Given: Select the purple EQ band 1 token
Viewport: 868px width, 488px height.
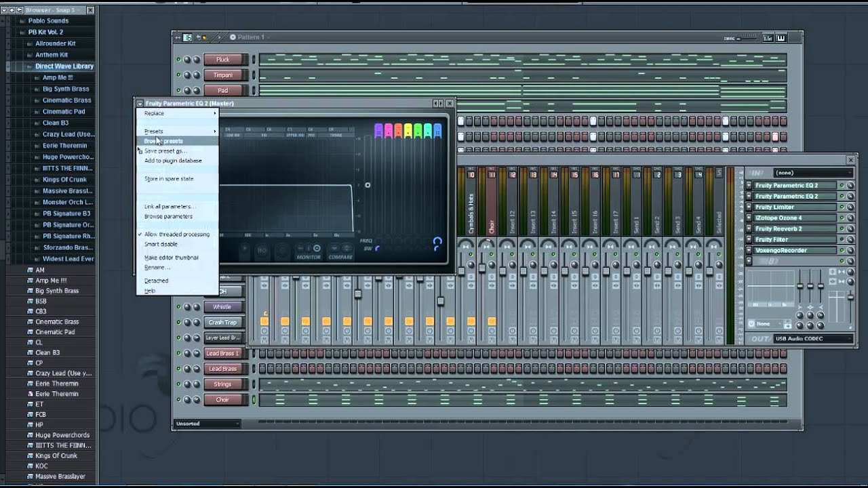Looking at the screenshot, I should click(378, 130).
